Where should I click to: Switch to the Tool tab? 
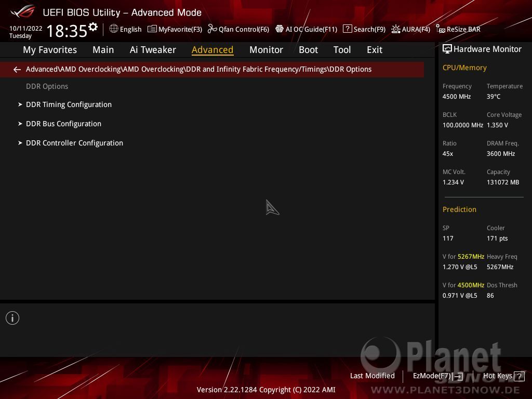[x=342, y=50]
